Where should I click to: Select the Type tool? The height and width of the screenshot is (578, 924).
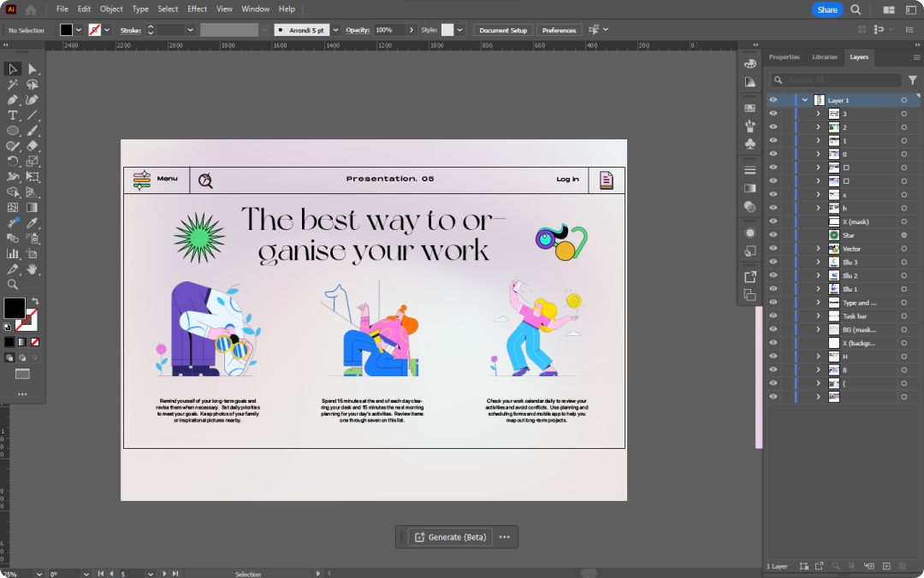(x=13, y=115)
